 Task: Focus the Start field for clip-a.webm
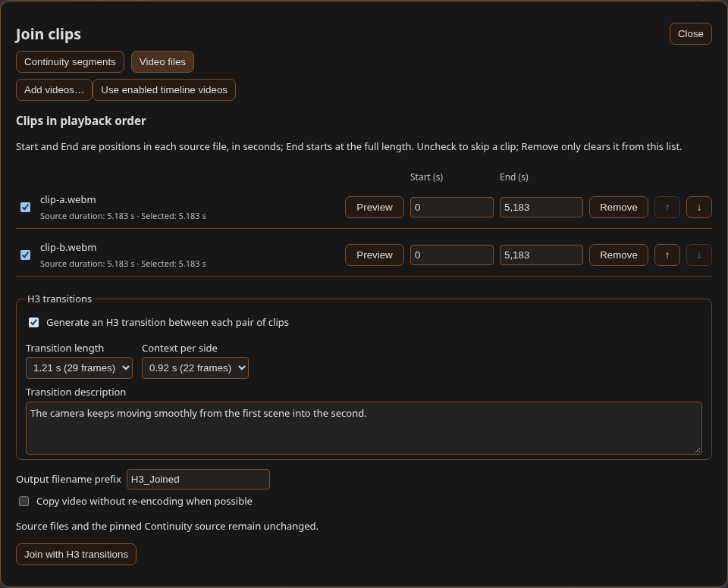click(x=452, y=208)
